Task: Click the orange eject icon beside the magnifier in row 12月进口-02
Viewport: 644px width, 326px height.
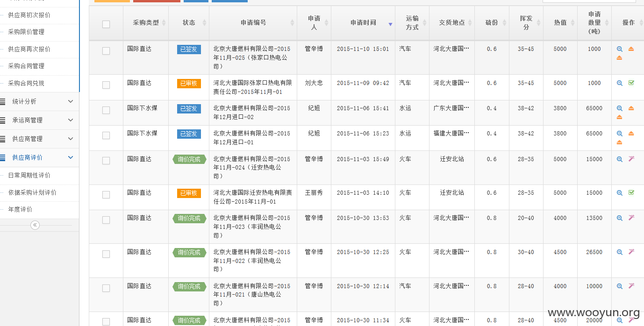Action: point(631,108)
